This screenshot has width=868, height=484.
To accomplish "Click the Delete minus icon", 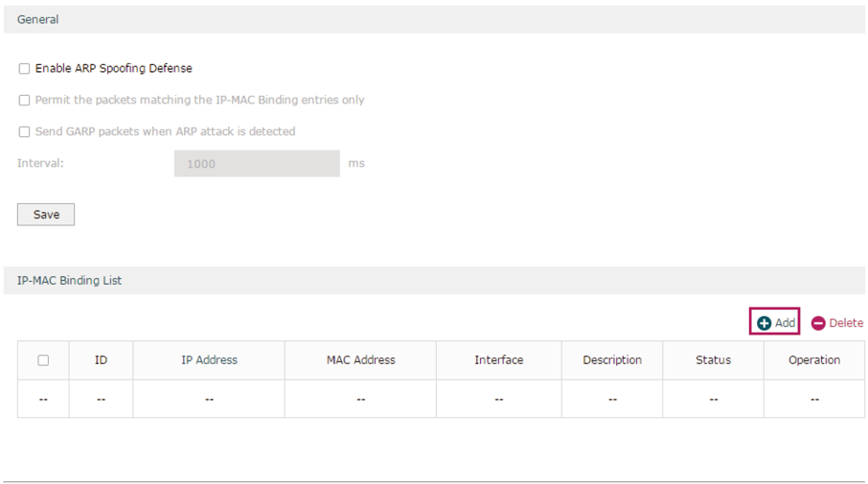I will coord(818,323).
